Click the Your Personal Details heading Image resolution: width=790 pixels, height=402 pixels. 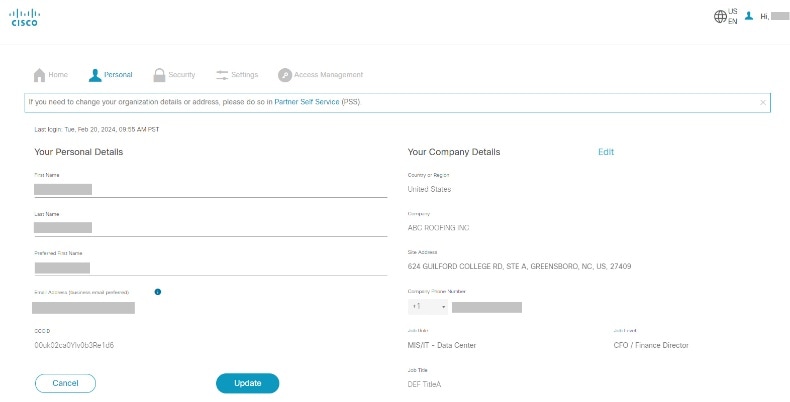79,152
